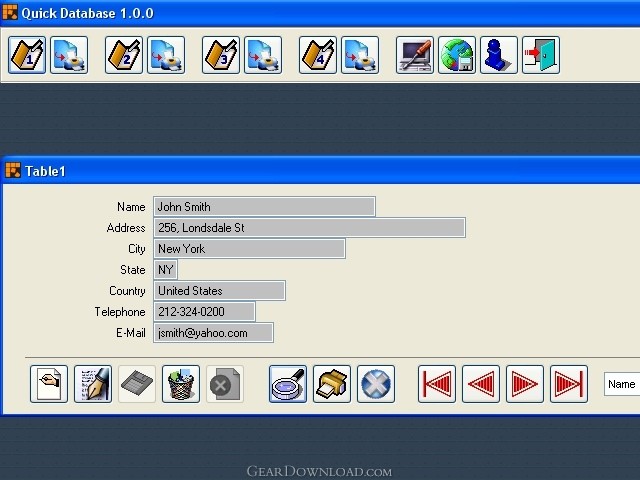Click the grayed-out cancel document icon
640x480 pixels.
pos(225,384)
